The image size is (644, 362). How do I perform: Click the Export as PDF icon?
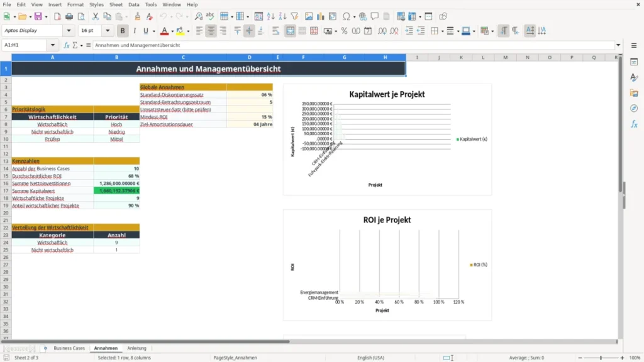pyautogui.click(x=57, y=16)
